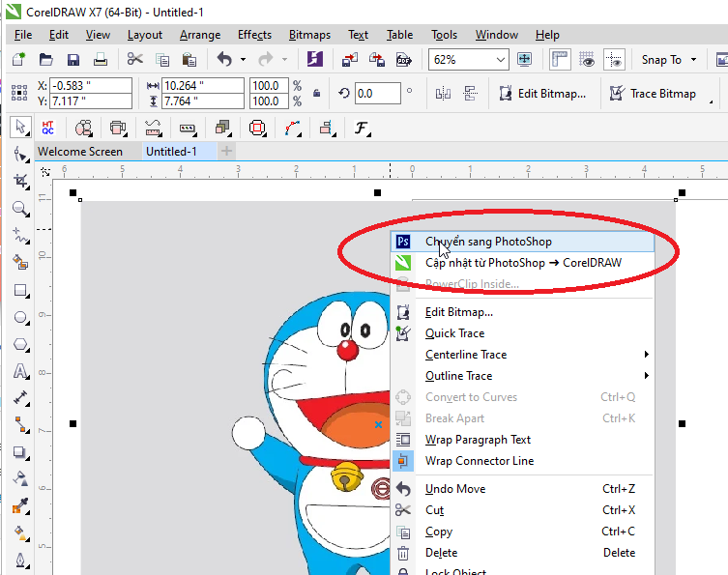The width and height of the screenshot is (728, 575).
Task: Choose Undo Move from context menu
Action: 523,489
